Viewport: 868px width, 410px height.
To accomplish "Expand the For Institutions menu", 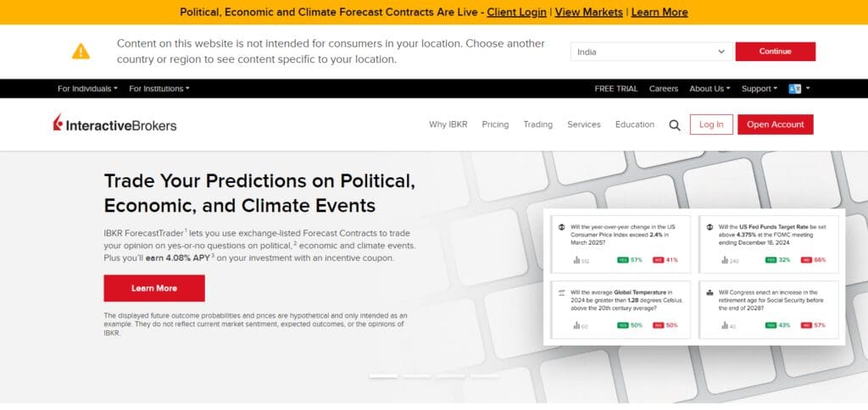I will click(159, 89).
